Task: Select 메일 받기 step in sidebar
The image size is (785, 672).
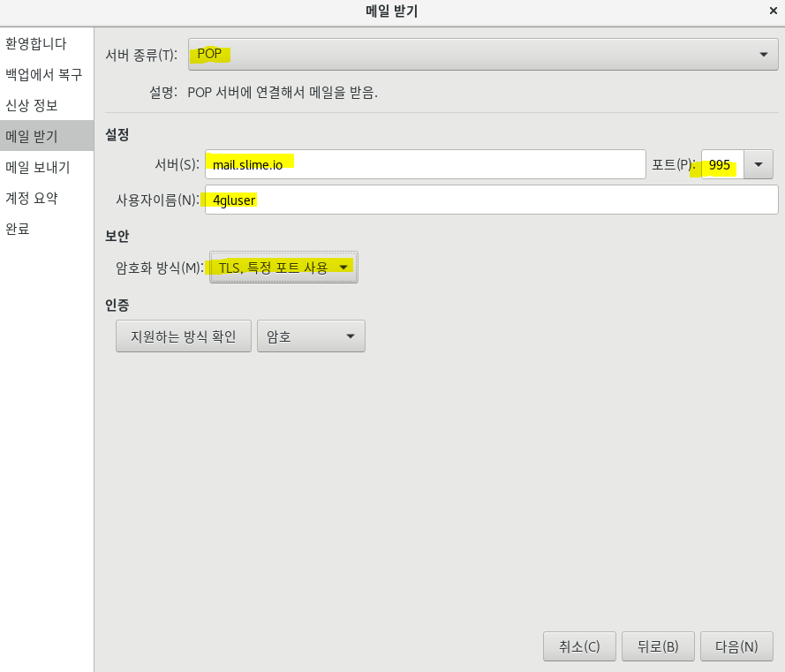Action: pos(47,136)
